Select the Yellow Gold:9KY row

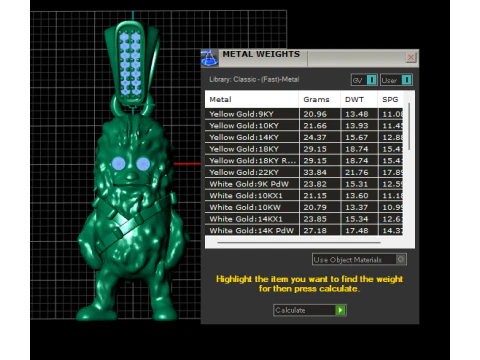(304, 114)
